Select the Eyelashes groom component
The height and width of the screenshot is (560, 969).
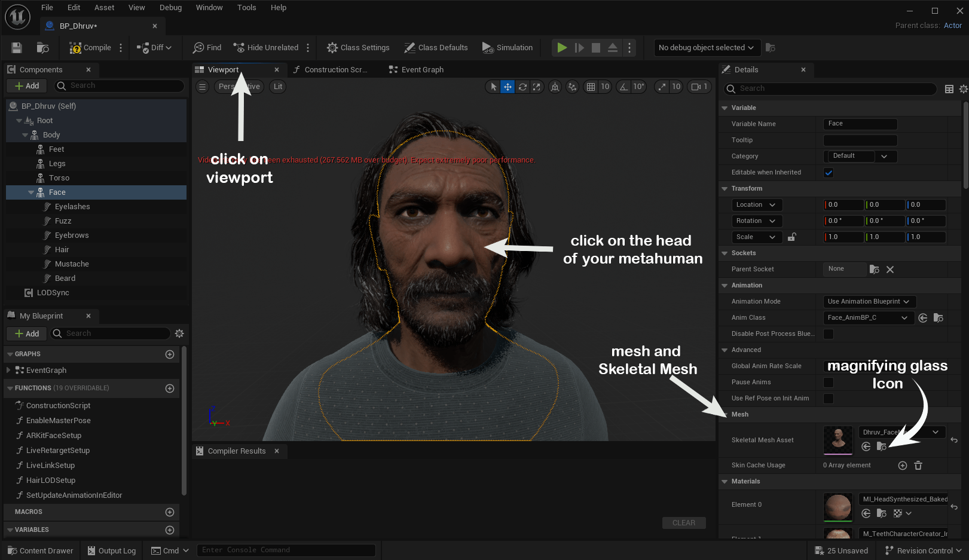[72, 207]
